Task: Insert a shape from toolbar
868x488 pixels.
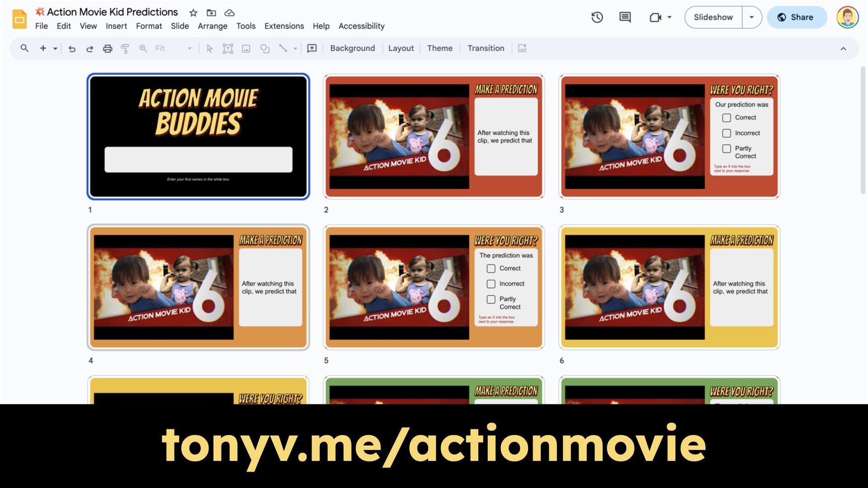Action: click(265, 48)
